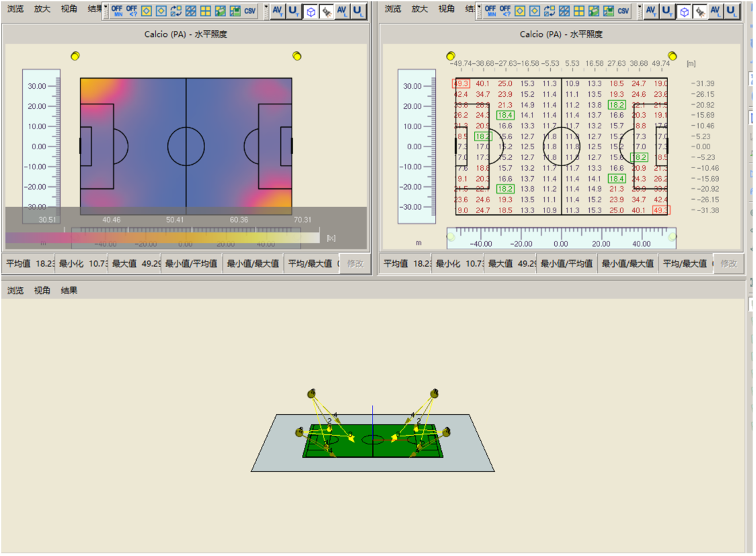Click the OFF MIN icon in left toolbar
The height and width of the screenshot is (556, 756).
point(116,11)
